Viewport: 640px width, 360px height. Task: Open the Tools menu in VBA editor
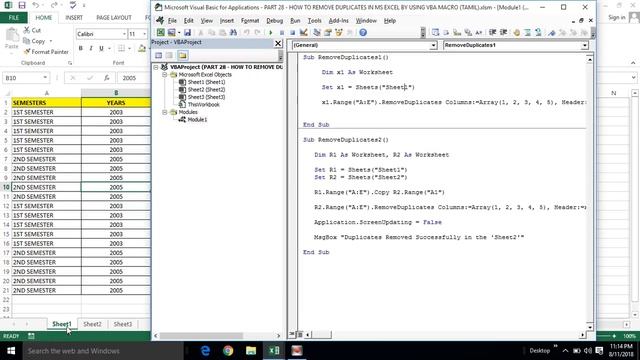point(314,20)
